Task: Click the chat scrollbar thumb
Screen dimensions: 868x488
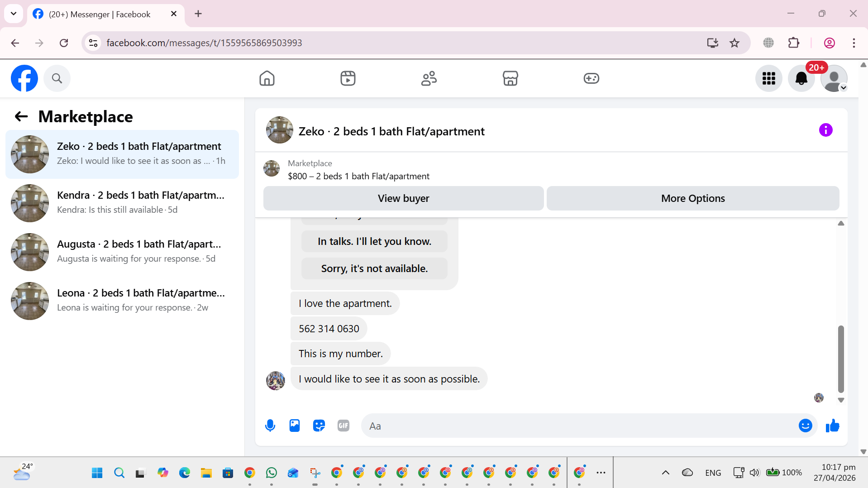Action: point(841,359)
